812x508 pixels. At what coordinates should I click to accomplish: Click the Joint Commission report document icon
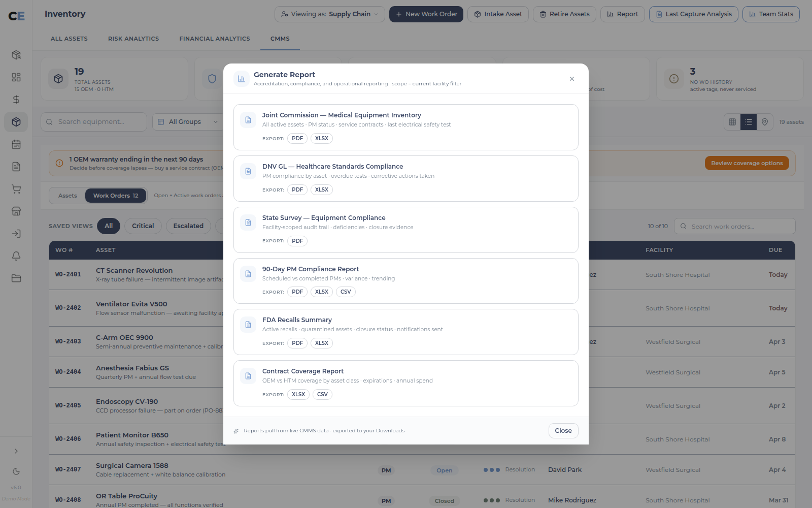[x=248, y=120]
